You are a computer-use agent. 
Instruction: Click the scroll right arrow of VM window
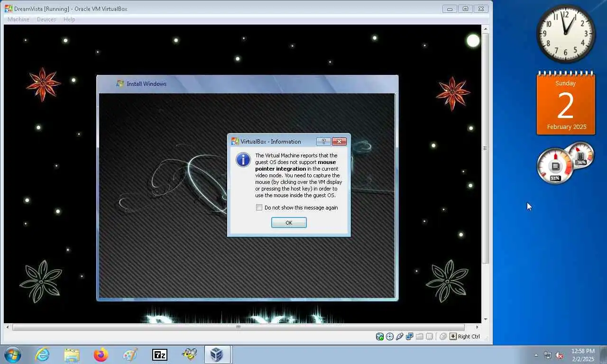point(477,327)
